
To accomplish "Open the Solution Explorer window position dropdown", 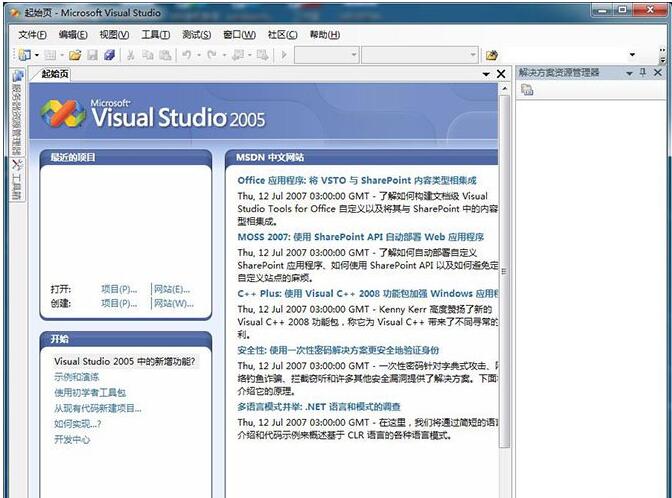I will (629, 73).
